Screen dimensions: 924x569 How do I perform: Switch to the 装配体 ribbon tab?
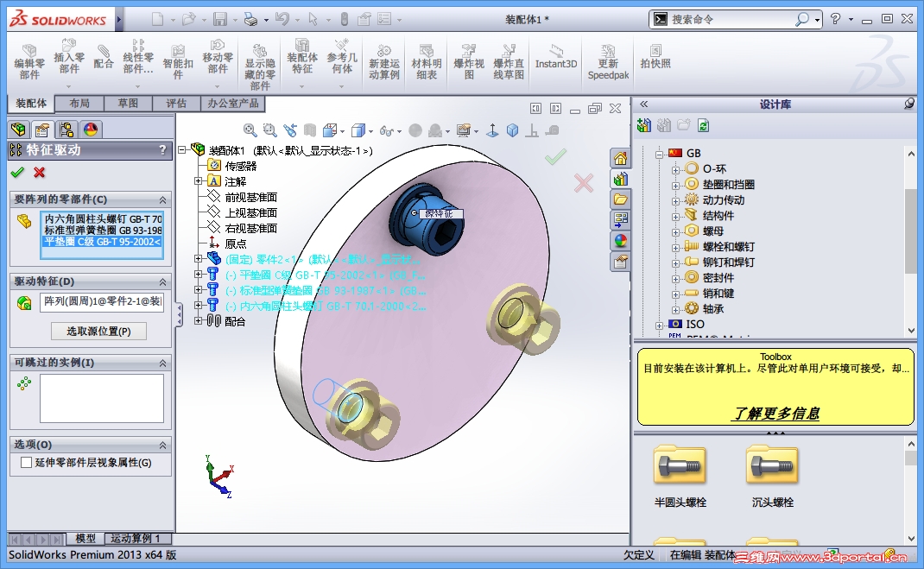click(x=30, y=104)
